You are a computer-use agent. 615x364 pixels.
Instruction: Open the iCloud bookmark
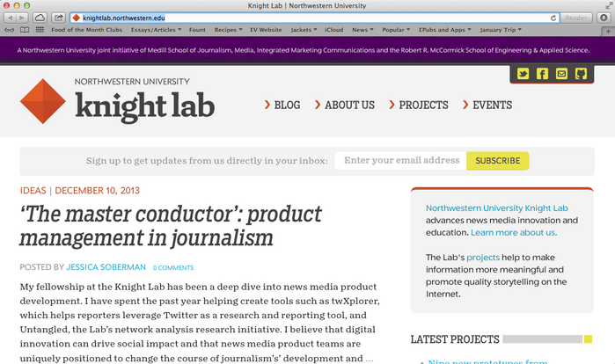(x=333, y=30)
